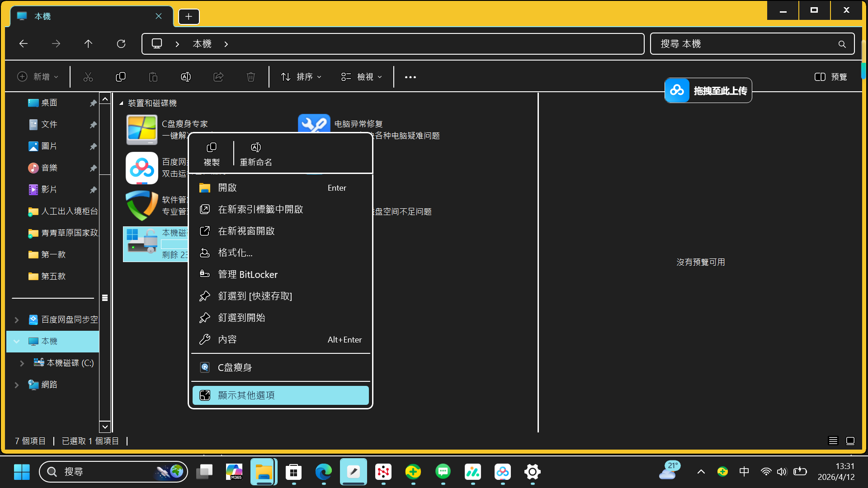This screenshot has width=868, height=488.
Task: Choose 釘選到 [快速存取]
Action: pos(280,296)
